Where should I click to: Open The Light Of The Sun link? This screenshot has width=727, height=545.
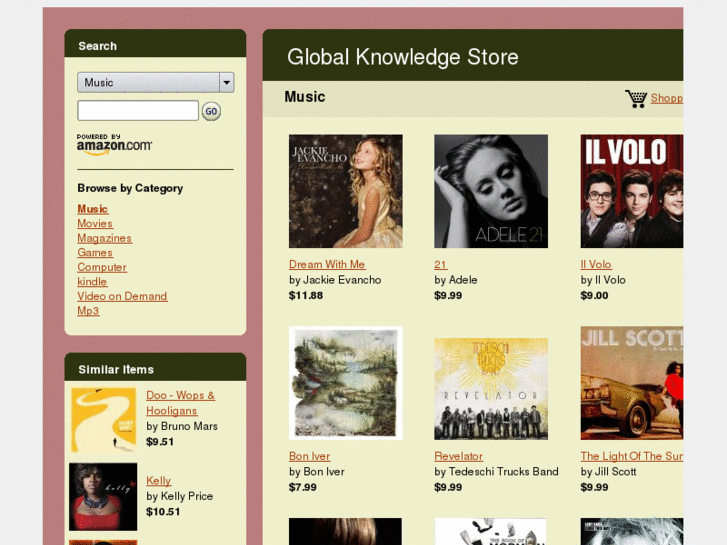631,456
